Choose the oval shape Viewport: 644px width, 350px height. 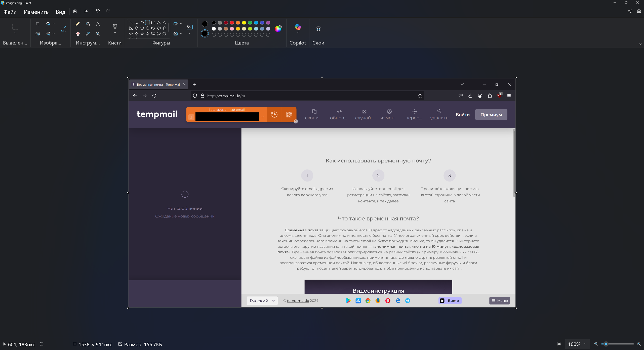click(142, 23)
